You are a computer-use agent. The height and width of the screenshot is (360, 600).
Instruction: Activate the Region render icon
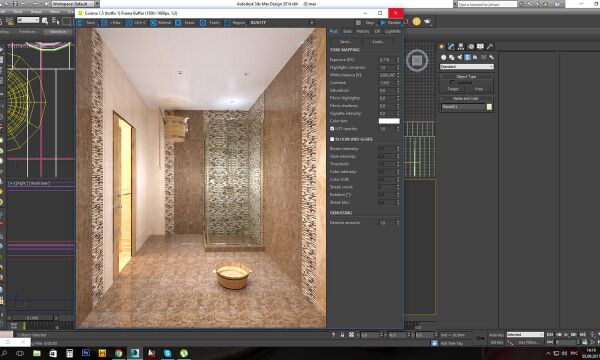[x=227, y=23]
